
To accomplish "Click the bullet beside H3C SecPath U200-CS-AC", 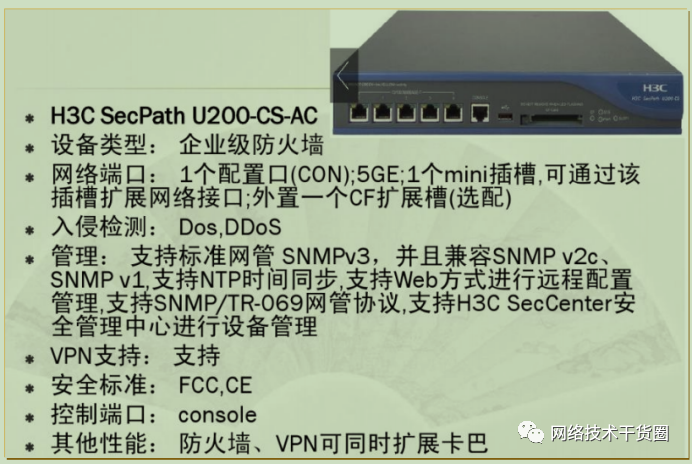I will click(x=30, y=118).
